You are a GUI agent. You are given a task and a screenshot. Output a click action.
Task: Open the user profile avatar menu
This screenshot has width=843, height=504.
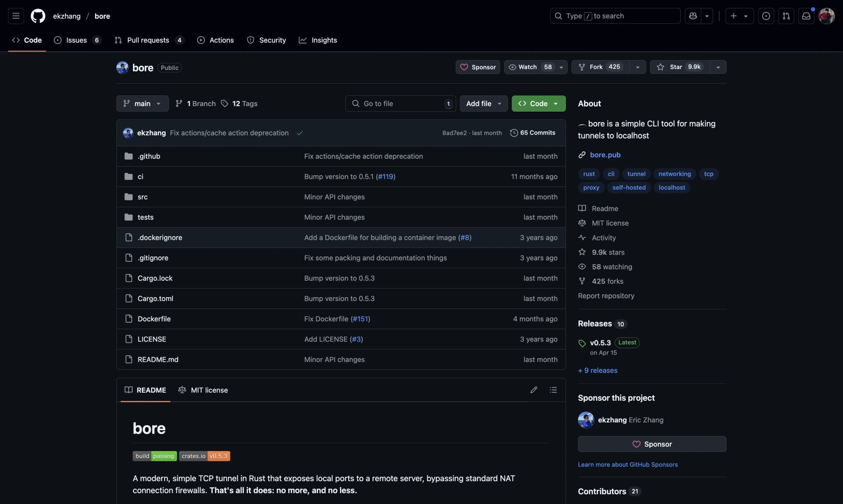pos(826,16)
